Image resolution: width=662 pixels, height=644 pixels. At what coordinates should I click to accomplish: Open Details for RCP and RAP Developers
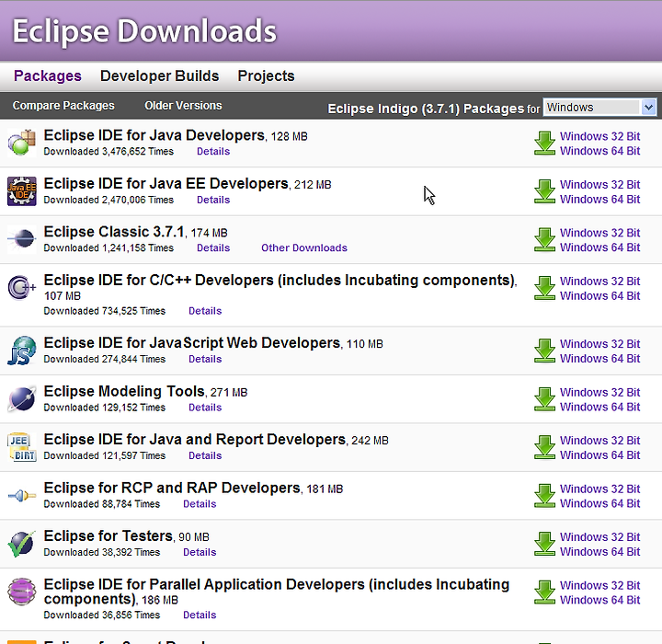point(200,504)
